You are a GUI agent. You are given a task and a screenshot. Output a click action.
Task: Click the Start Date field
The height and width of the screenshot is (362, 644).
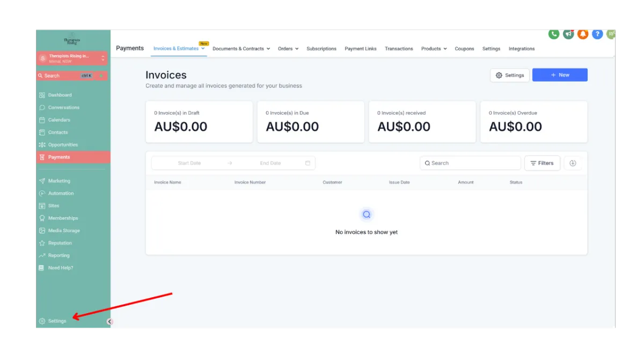coord(189,163)
